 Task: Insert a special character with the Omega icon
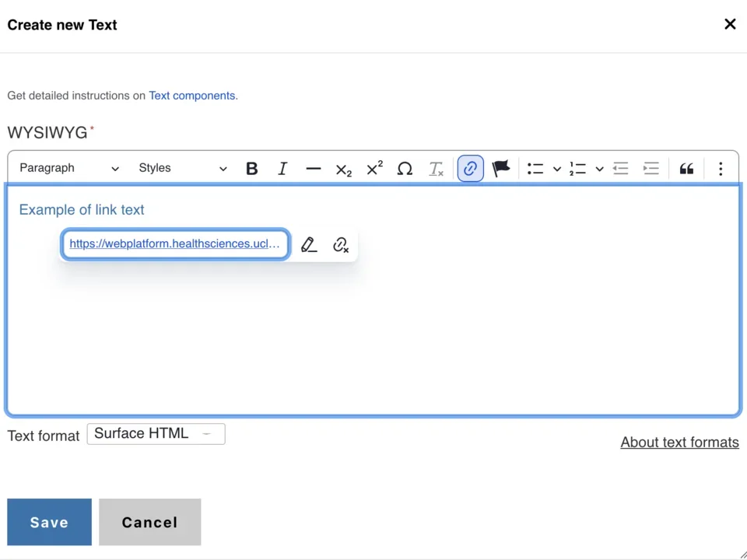point(405,168)
